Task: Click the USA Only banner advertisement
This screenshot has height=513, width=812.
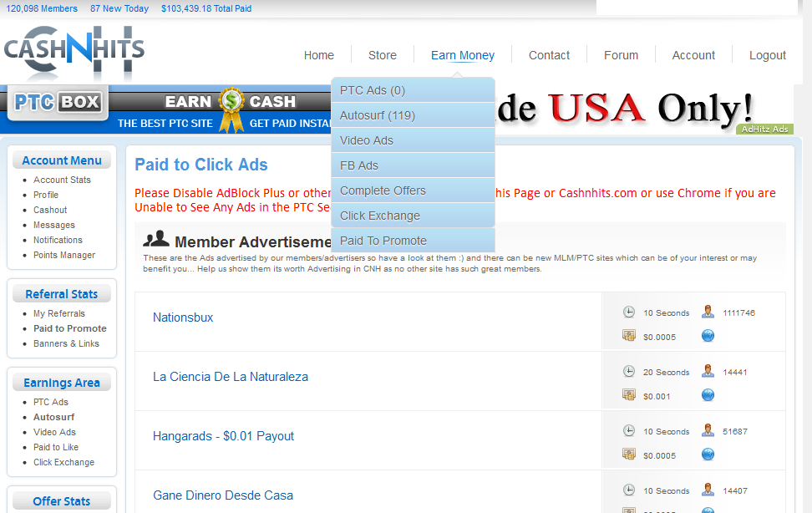Action: tap(644, 109)
